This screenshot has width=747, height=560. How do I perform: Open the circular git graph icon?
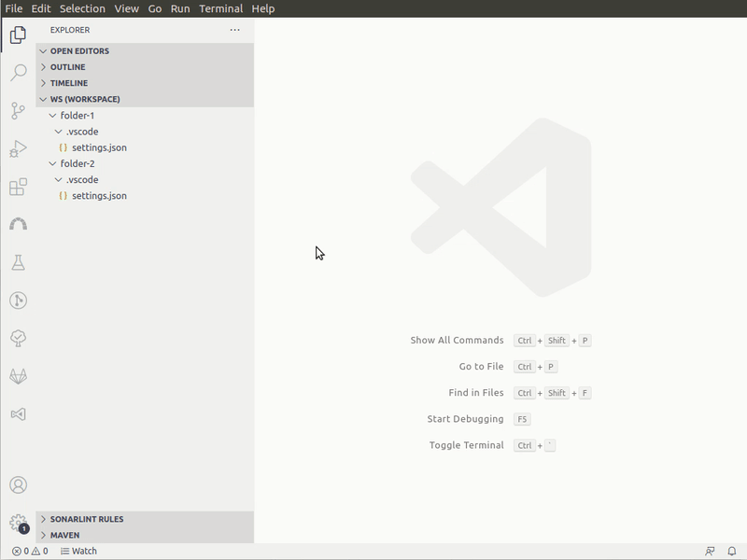(x=18, y=301)
